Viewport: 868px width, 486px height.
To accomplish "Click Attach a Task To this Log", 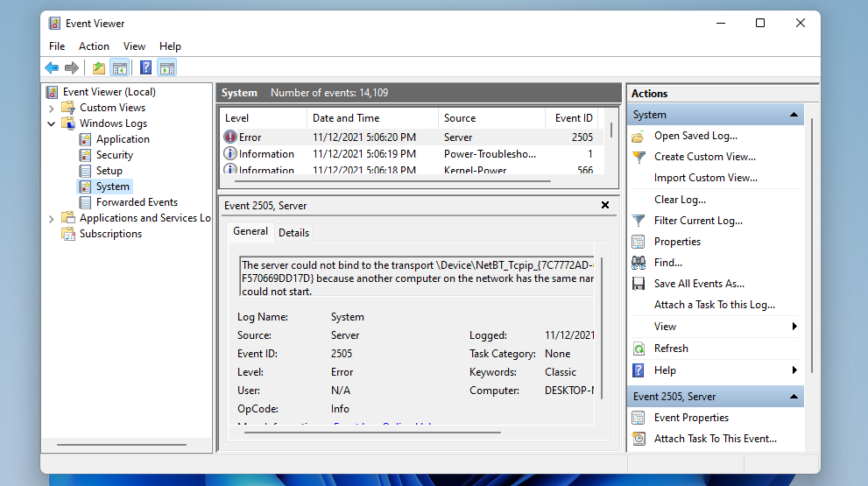I will 715,305.
